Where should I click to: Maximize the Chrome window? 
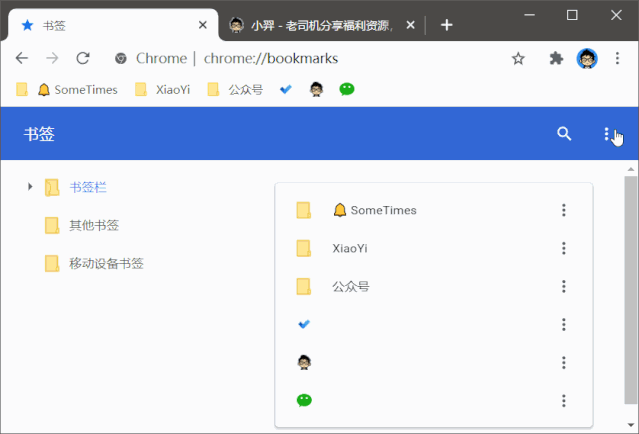click(572, 15)
